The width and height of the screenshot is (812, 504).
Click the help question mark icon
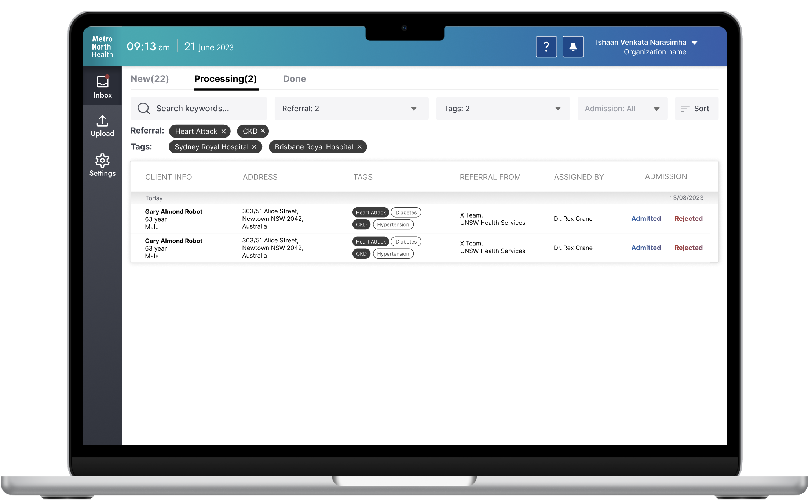[546, 47]
